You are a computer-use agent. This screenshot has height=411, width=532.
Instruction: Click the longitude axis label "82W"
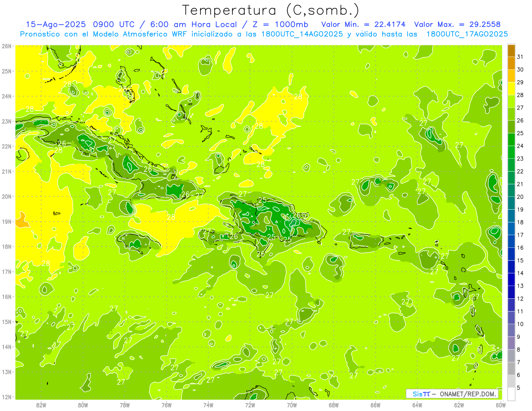(41, 405)
